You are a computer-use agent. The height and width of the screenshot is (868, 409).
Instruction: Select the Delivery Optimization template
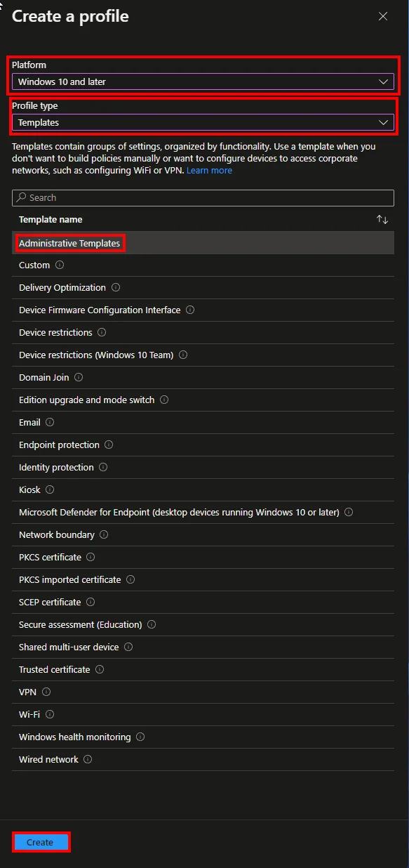pos(203,288)
